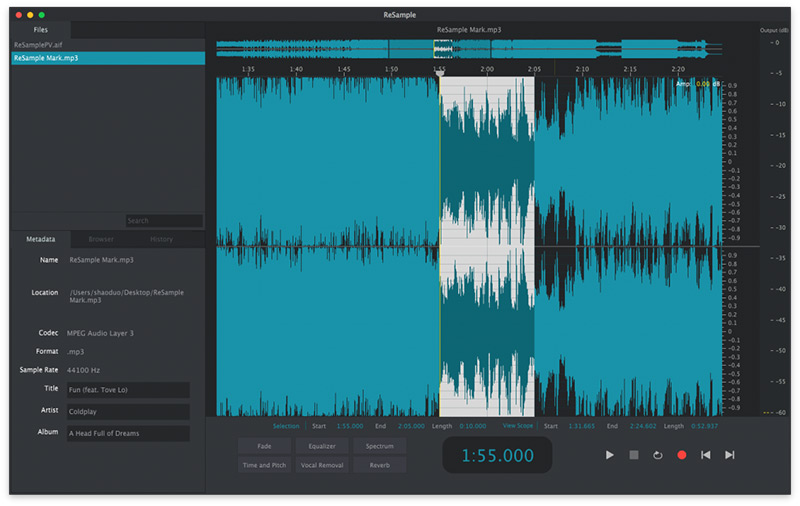Apply Vocal Removal effect
This screenshot has height=506, width=800.
coord(322,465)
